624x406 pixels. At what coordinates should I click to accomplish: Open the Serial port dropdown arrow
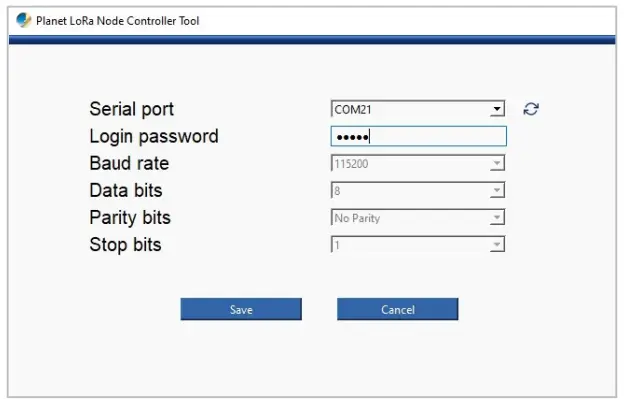[497, 109]
